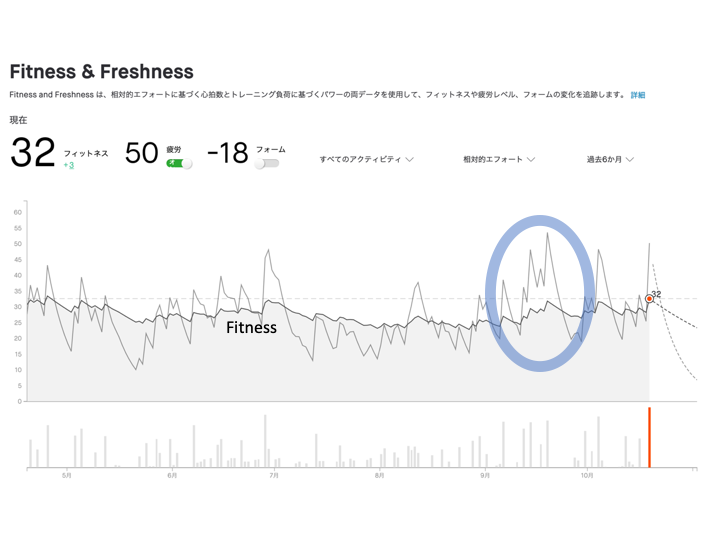Click the 9月 label on the timeline
This screenshot has height=540, width=720.
(x=485, y=475)
